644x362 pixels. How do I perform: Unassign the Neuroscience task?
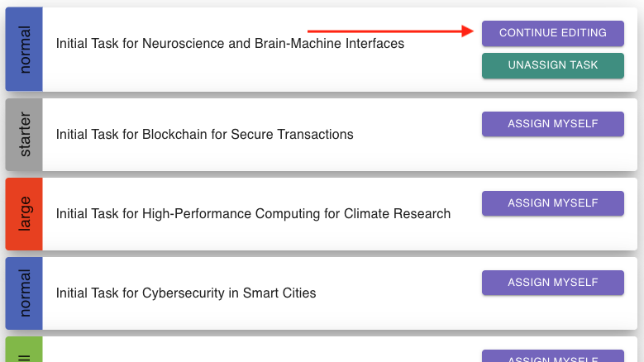pyautogui.click(x=552, y=65)
